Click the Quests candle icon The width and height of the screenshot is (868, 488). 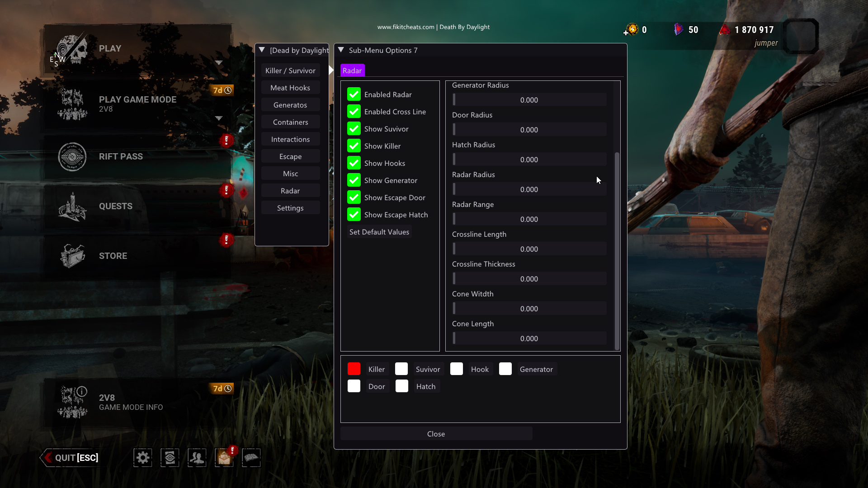[72, 206]
